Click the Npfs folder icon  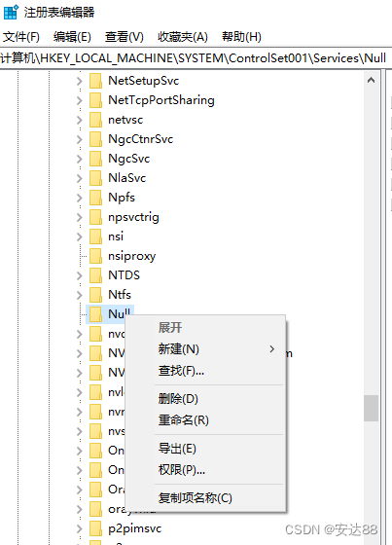click(95, 198)
